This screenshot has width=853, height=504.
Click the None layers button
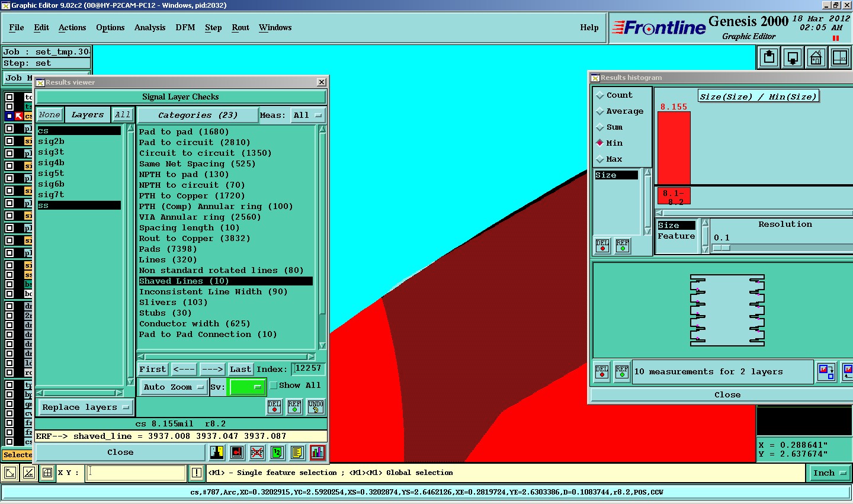tap(50, 115)
